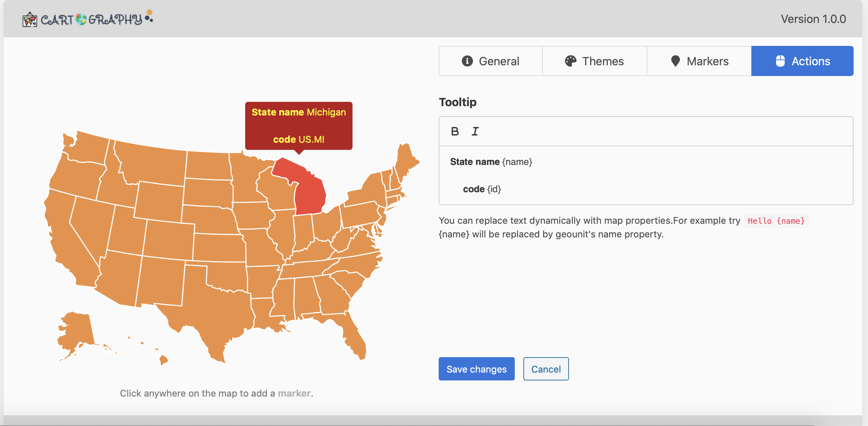Image resolution: width=868 pixels, height=426 pixels.
Task: Save changes to the map
Action: pos(476,369)
